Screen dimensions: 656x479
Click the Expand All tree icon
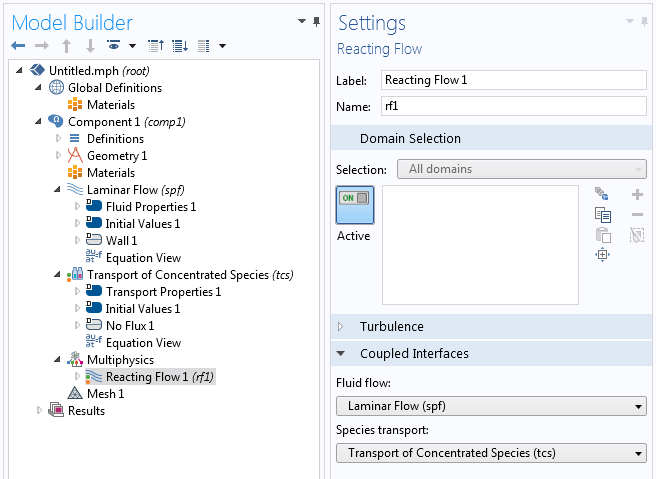[x=180, y=46]
